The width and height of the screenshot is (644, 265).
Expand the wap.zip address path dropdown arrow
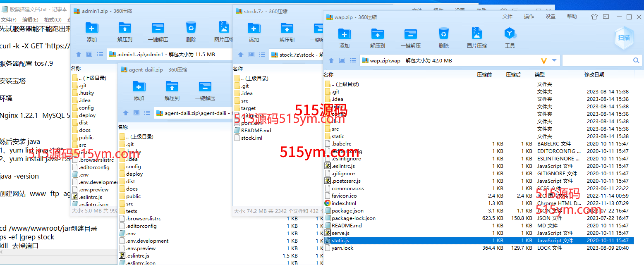(x=554, y=61)
